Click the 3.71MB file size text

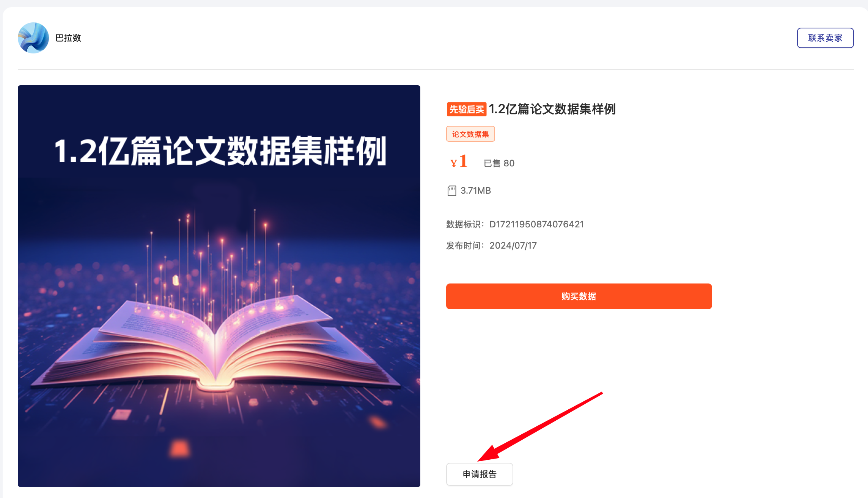pos(476,191)
